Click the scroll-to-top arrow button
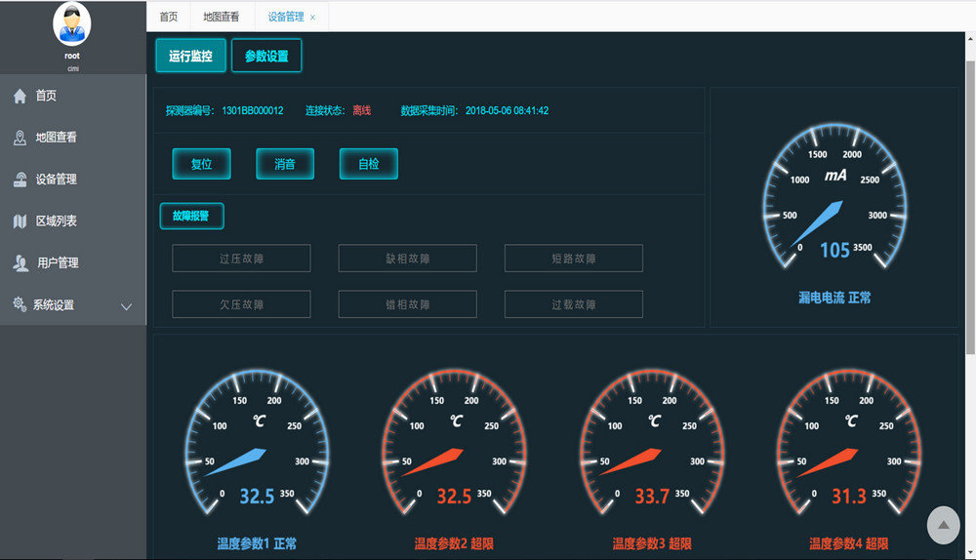 click(x=943, y=525)
